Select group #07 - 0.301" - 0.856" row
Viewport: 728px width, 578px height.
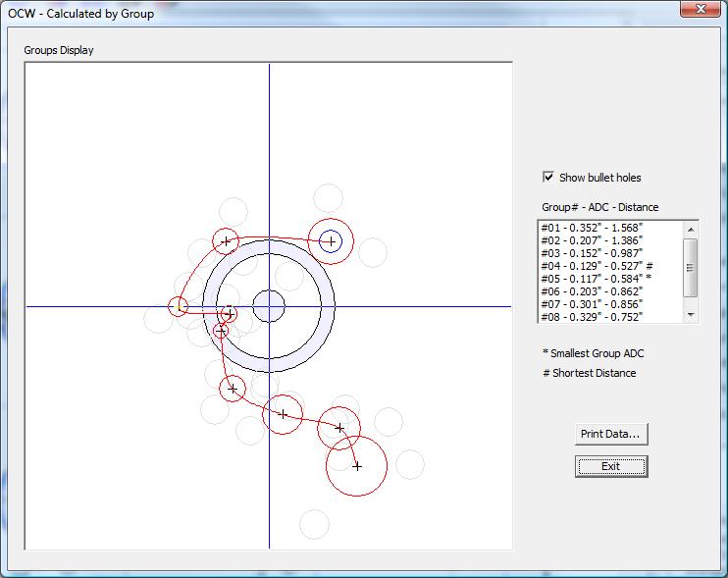[610, 304]
